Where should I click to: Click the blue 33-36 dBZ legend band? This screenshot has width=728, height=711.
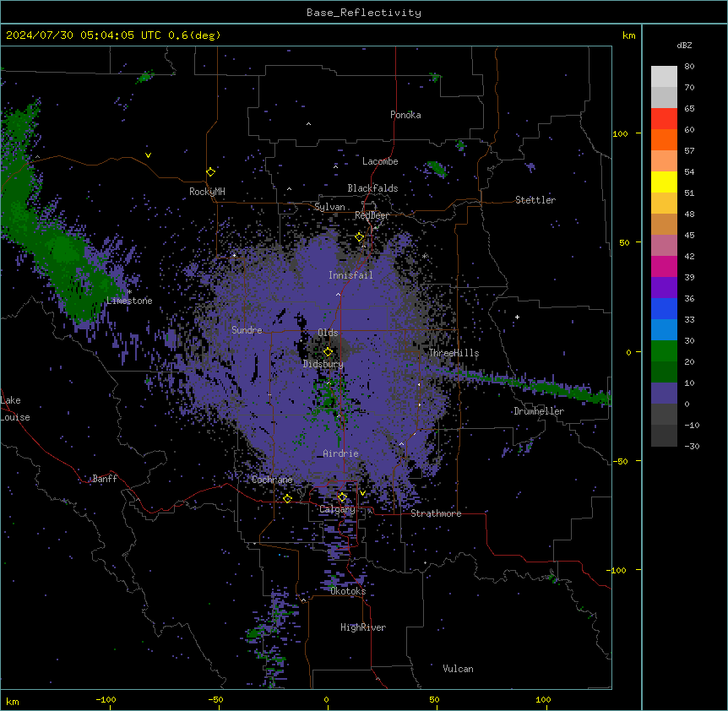coord(664,308)
